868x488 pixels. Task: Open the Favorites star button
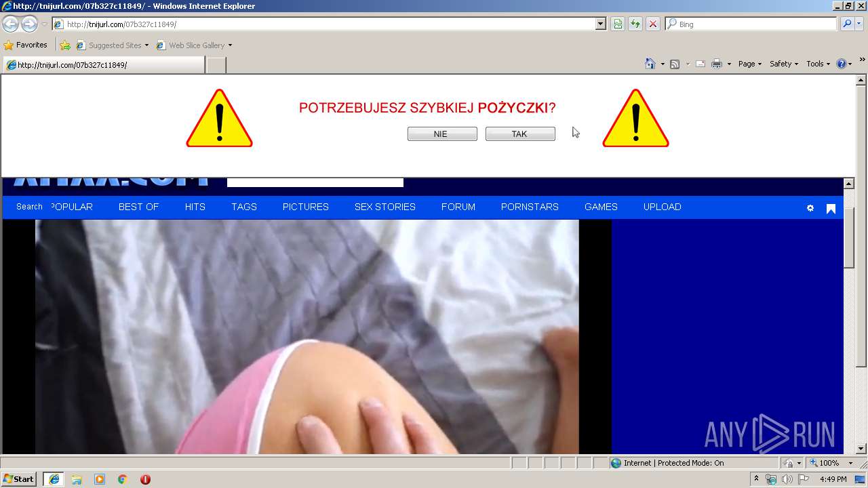coord(26,45)
